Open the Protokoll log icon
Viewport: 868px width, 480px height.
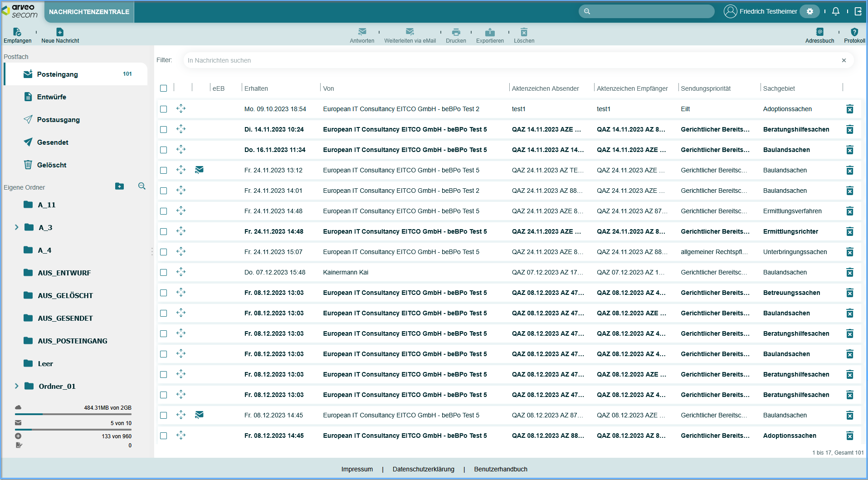854,32
